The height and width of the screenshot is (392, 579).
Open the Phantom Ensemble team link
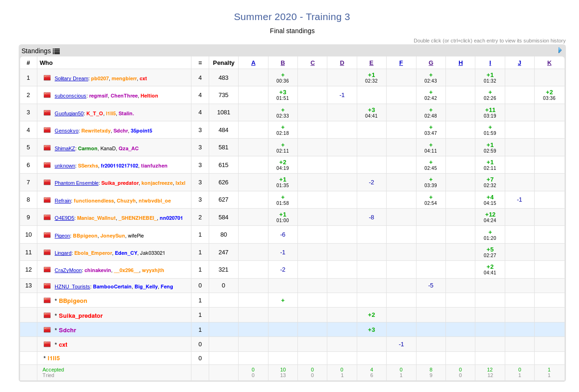[x=76, y=183]
